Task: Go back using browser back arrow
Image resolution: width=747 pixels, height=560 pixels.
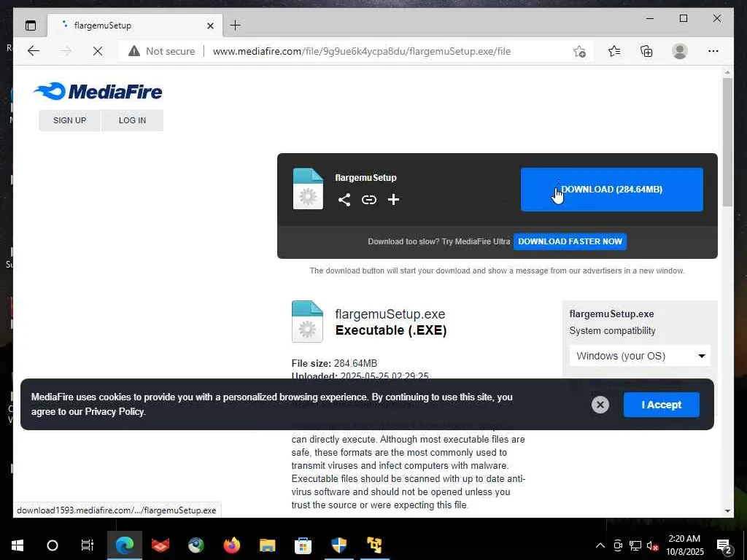Action: point(34,51)
